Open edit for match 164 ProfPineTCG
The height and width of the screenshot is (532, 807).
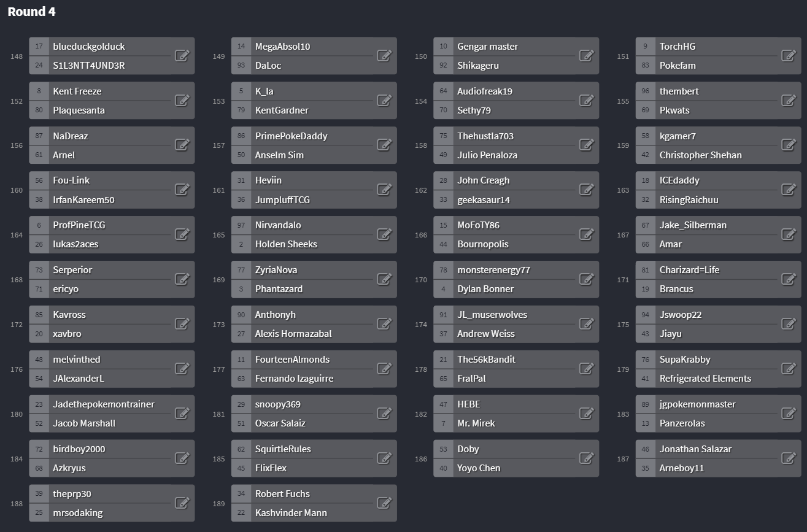pos(182,234)
